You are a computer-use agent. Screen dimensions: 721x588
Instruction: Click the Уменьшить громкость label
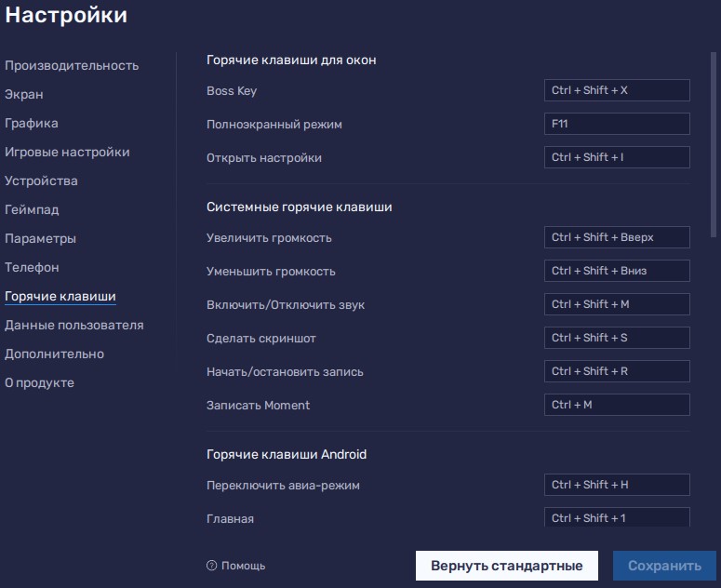tap(271, 272)
